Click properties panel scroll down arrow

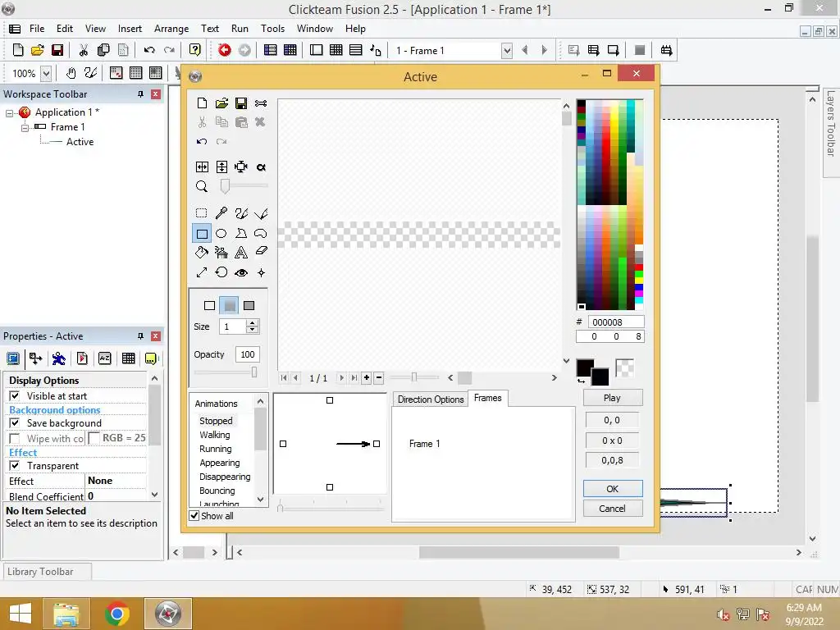pos(155,495)
